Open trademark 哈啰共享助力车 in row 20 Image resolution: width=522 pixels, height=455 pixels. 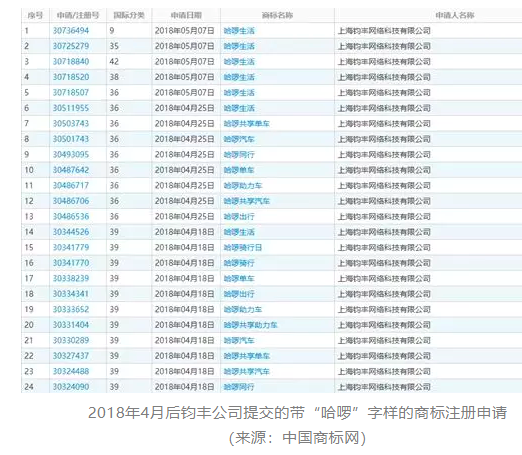coord(250,325)
